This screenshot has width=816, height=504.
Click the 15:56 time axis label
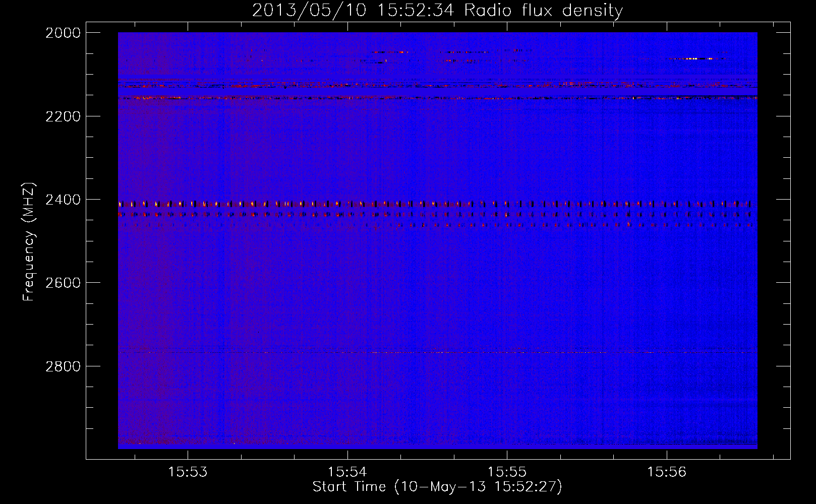coord(667,472)
